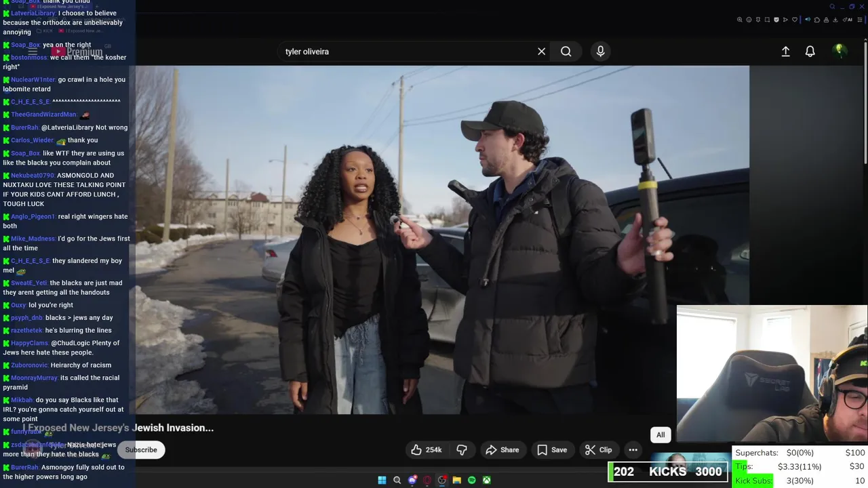Open File Explorer from the taskbar
The image size is (868, 488).
point(457,480)
